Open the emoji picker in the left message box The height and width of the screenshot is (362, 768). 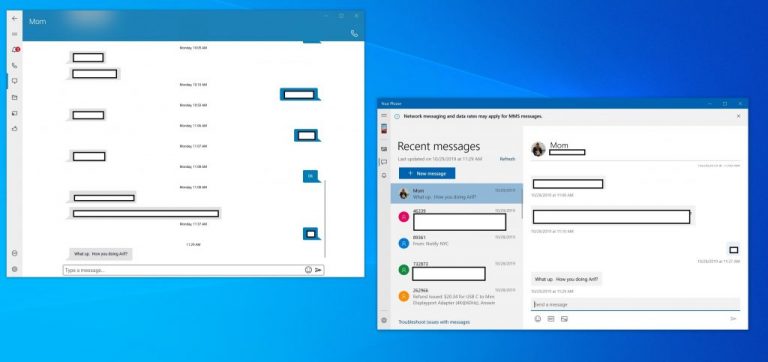click(308, 270)
